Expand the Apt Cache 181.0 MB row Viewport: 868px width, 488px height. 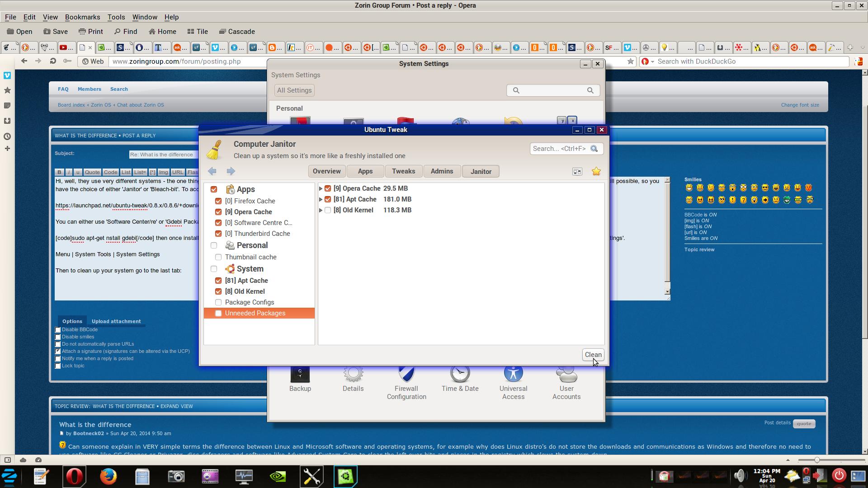click(321, 199)
